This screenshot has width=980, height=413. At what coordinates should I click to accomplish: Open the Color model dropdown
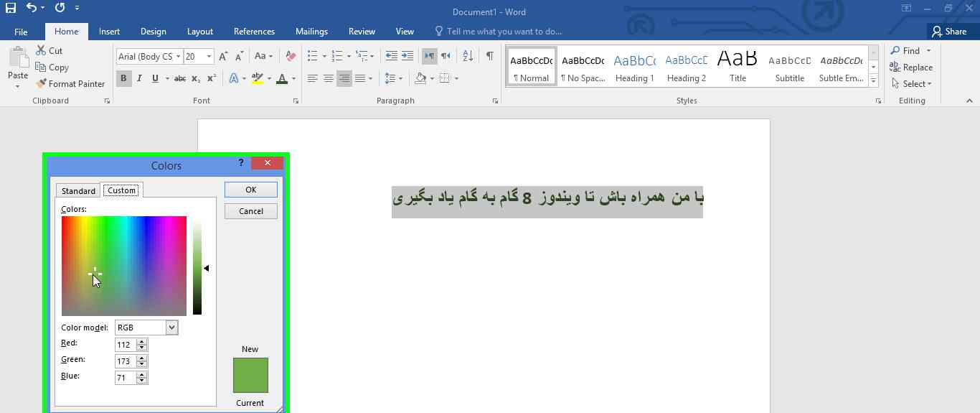click(x=171, y=328)
